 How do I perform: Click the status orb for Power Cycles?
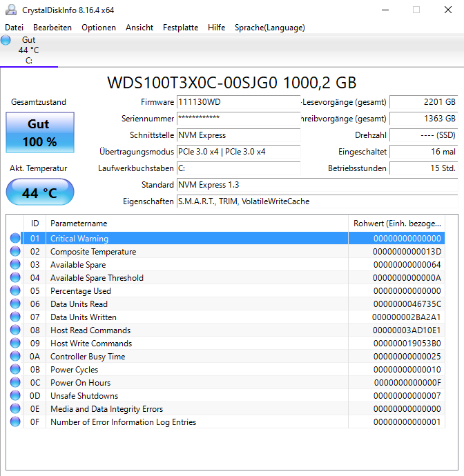coord(15,369)
